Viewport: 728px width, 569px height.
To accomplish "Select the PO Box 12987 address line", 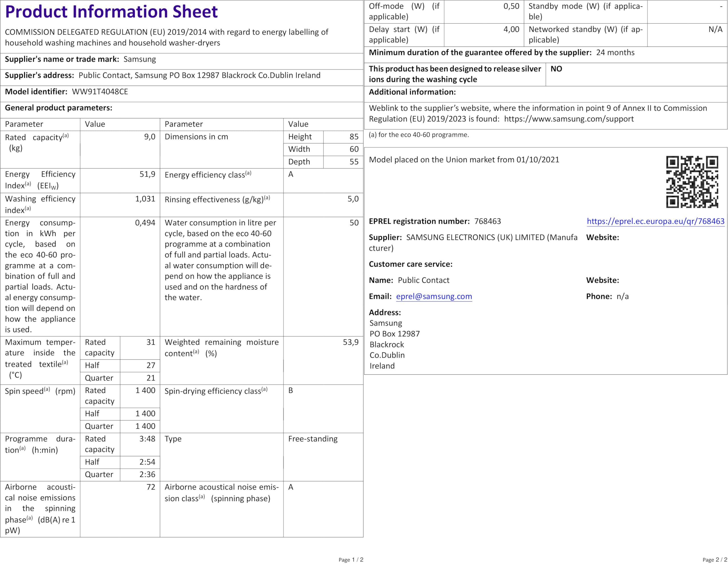I will click(394, 334).
